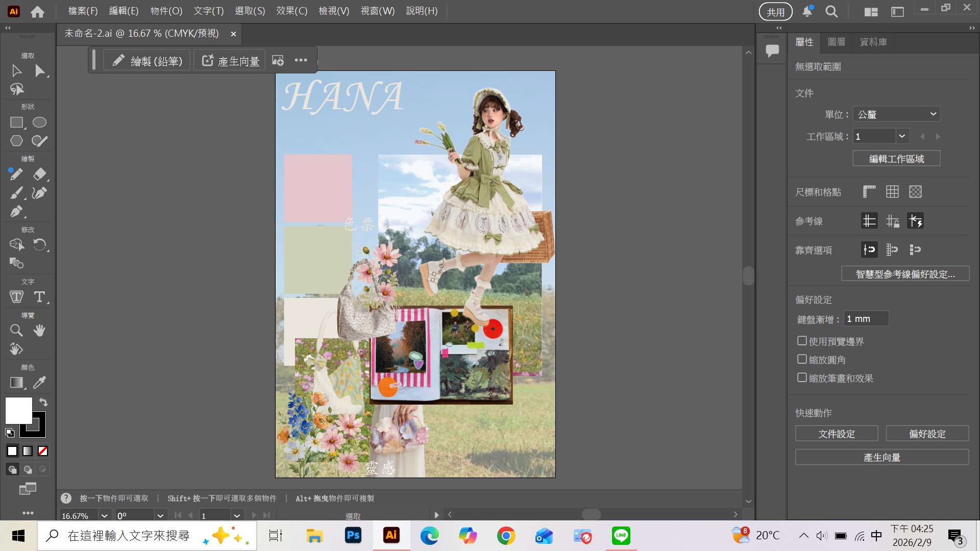Image resolution: width=980 pixels, height=551 pixels.
Task: Click the 編輯工作區域 button
Action: click(x=896, y=159)
